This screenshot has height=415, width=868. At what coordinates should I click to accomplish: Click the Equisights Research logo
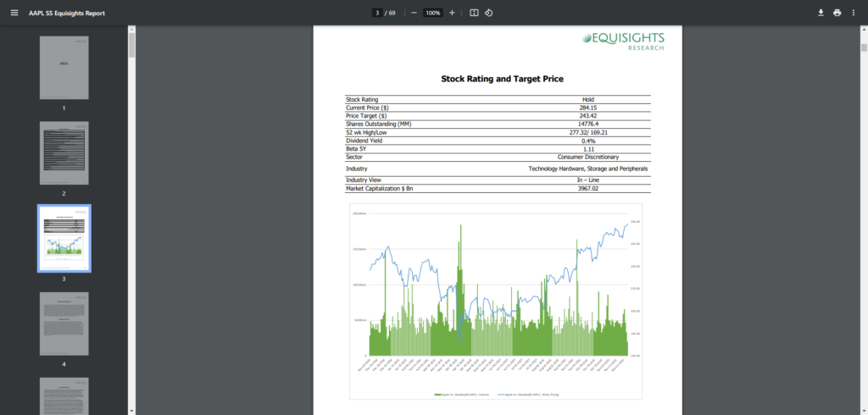623,41
